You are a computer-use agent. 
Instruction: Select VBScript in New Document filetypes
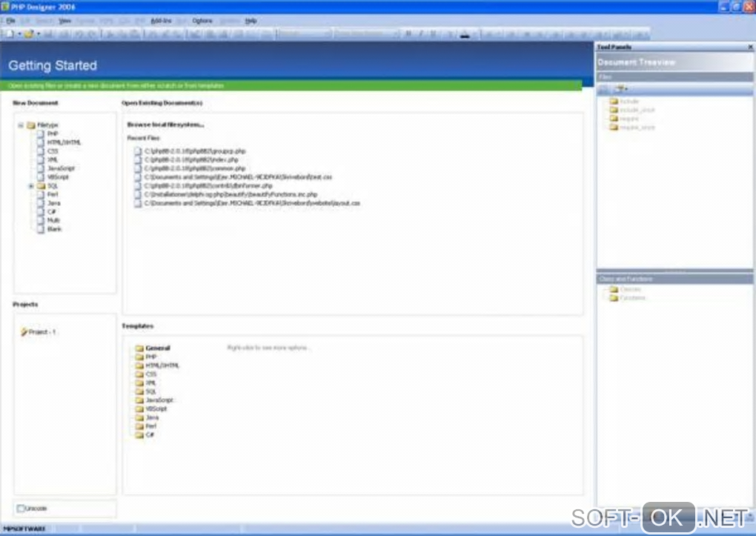coord(59,177)
